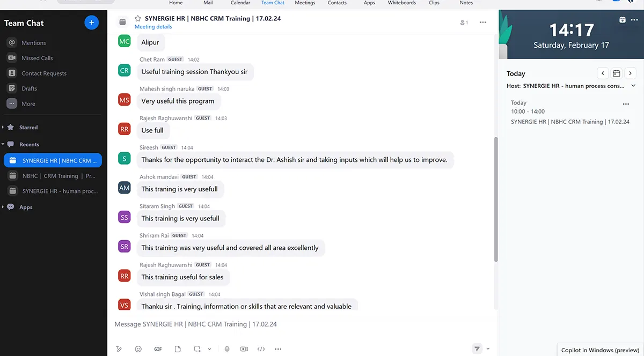Click the video message camera icon
The height and width of the screenshot is (356, 644).
(244, 349)
